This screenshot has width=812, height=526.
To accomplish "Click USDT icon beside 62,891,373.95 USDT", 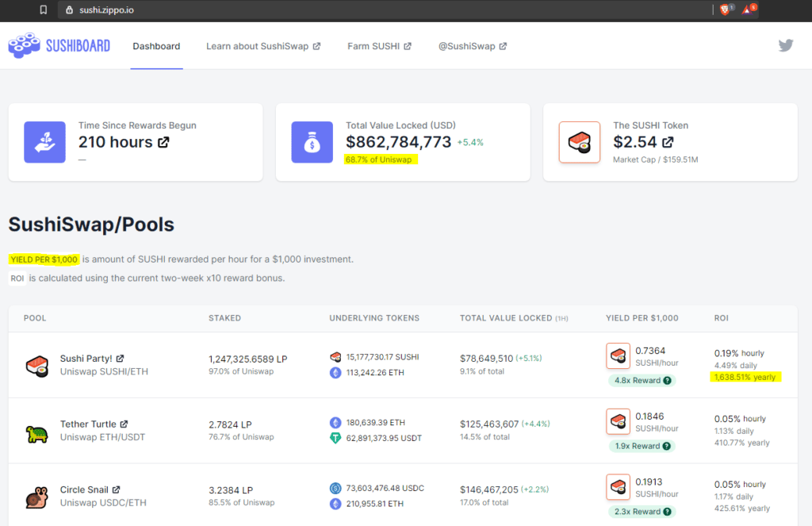I will [335, 438].
